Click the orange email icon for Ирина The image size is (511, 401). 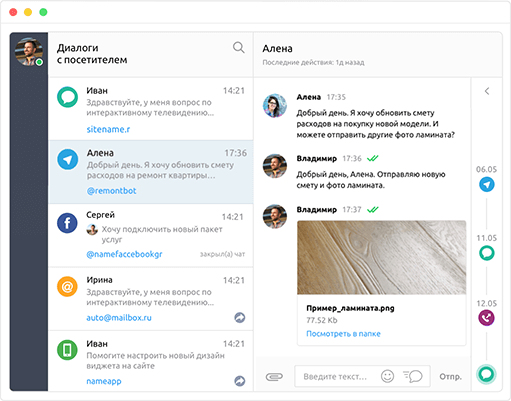(67, 286)
